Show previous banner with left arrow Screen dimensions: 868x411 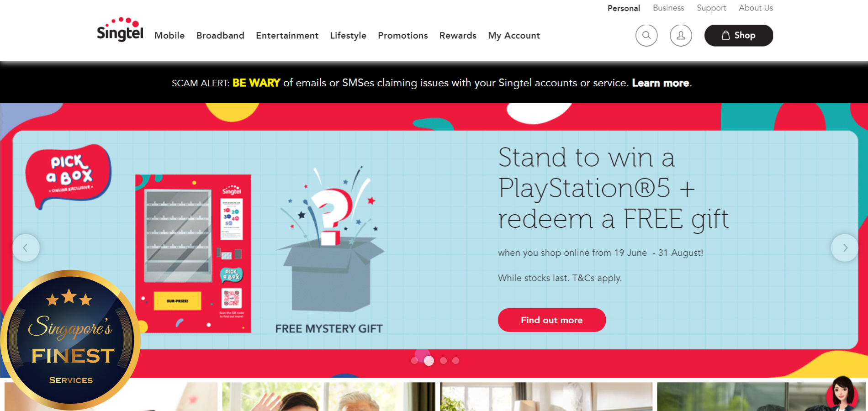point(26,248)
